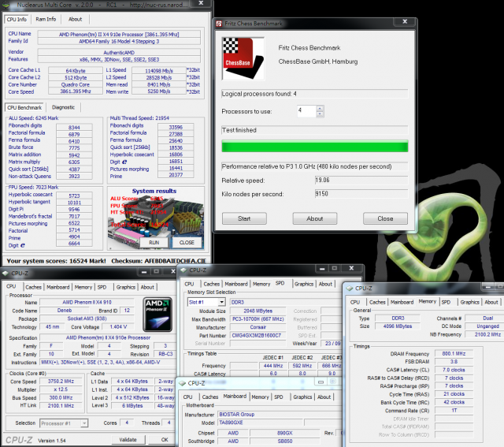
Task: Switch to Ram Info tab in Nuclearus
Action: click(46, 19)
